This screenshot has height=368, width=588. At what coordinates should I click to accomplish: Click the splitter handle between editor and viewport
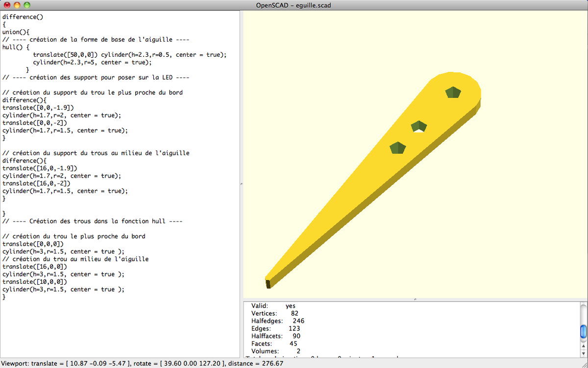tap(241, 184)
